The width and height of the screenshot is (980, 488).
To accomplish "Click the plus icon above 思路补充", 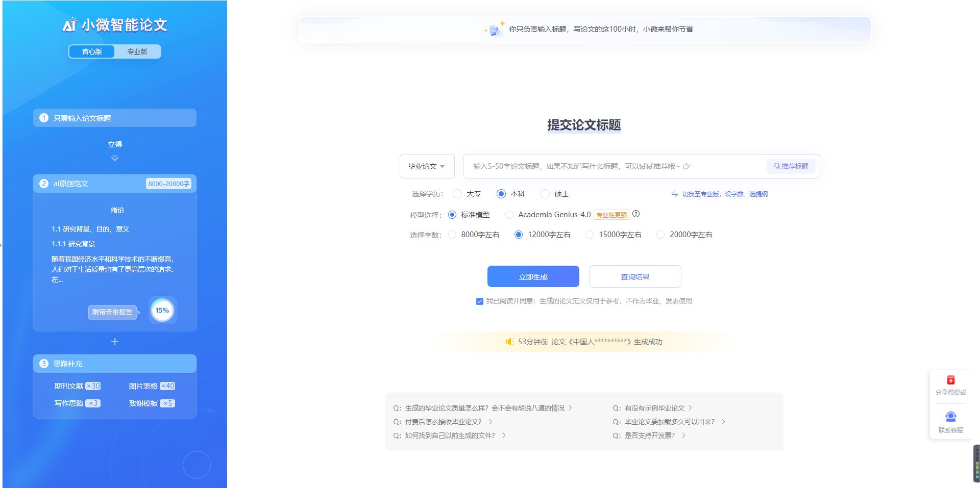I will click(115, 342).
